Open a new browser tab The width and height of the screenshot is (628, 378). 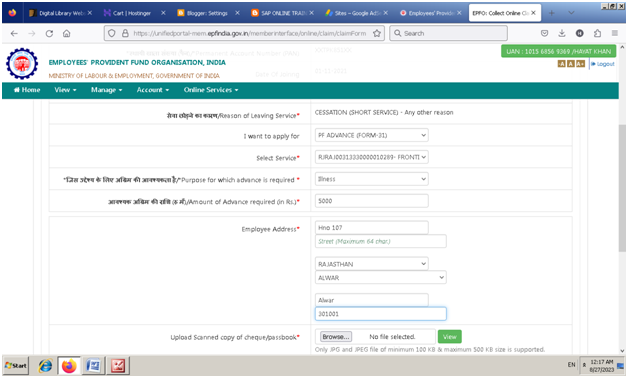coord(552,13)
